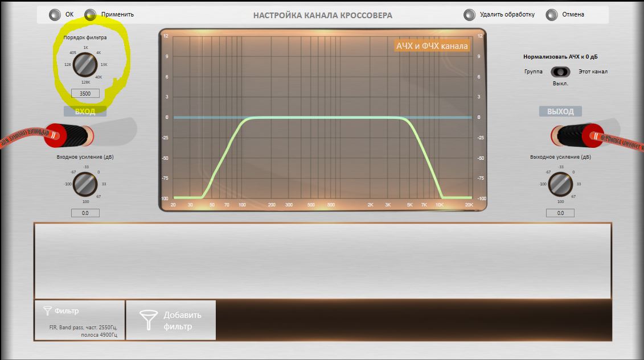644x360 pixels.
Task: Click the Выходное усиление knob
Action: pos(560,184)
